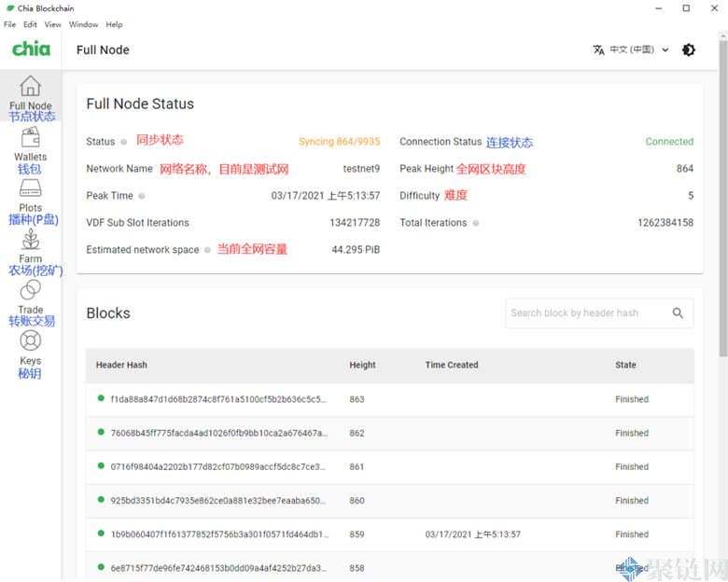Open block row with height 861

point(389,467)
